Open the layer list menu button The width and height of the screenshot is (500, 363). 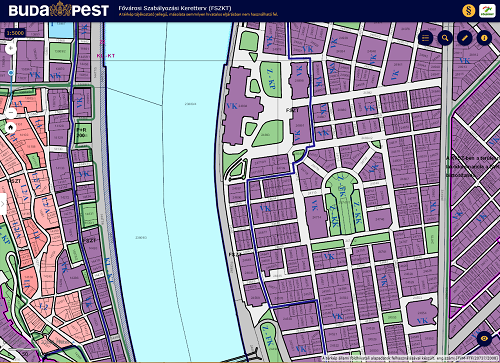tap(425, 38)
